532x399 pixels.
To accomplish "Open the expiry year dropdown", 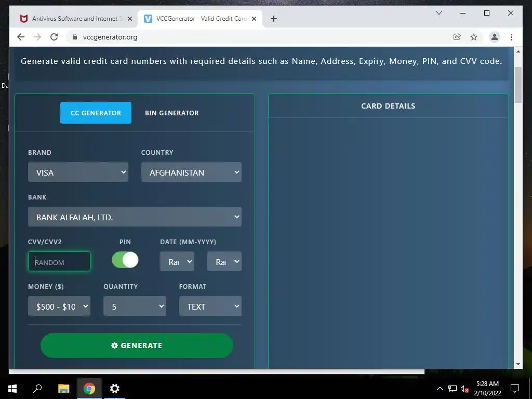I will pyautogui.click(x=224, y=262).
